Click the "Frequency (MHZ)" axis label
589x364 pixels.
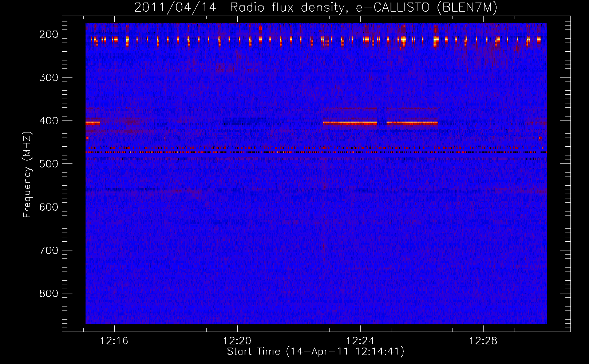27,174
